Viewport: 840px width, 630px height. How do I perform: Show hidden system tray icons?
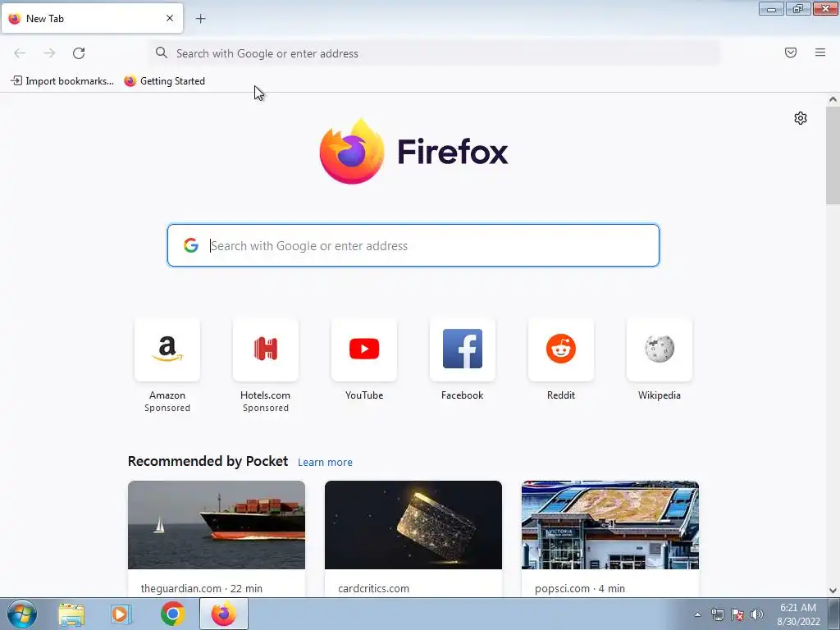pyautogui.click(x=697, y=614)
